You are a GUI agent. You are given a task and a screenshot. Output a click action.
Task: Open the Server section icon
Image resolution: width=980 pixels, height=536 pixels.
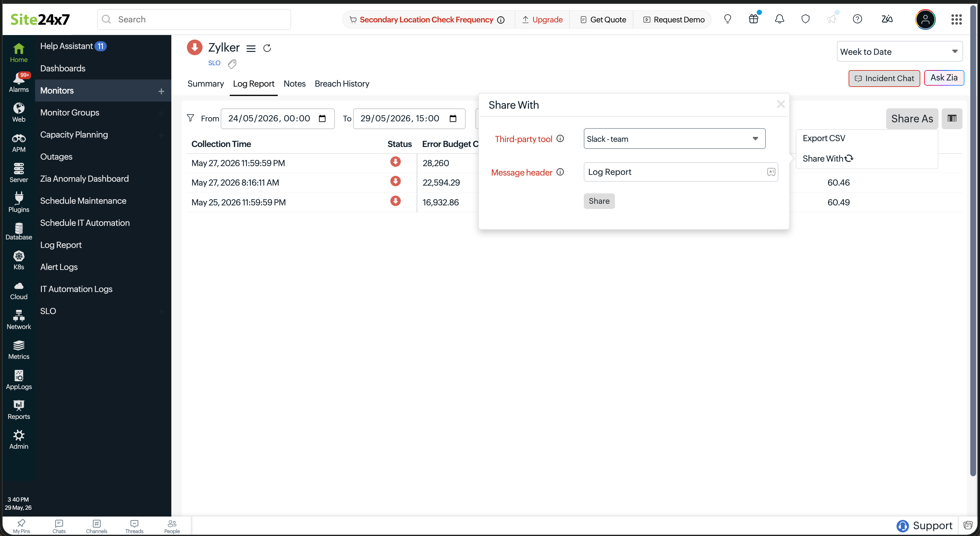[18, 173]
